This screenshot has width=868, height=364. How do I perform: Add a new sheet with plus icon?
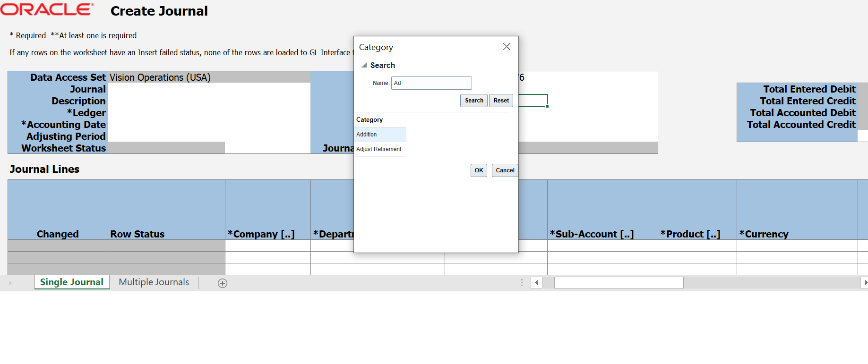tap(223, 283)
